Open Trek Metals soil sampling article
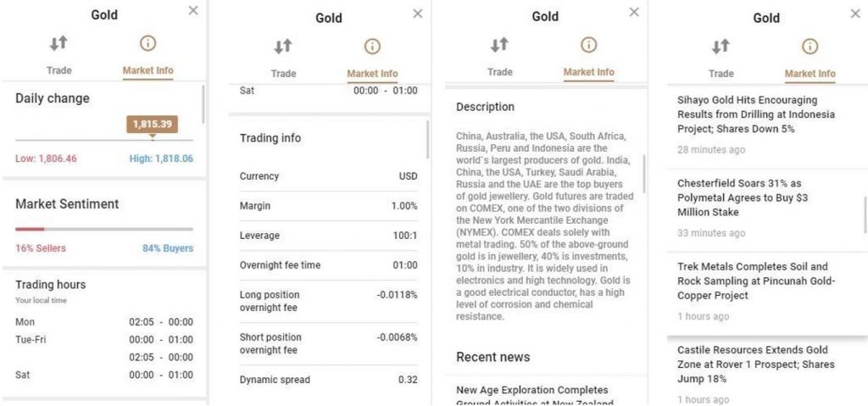This screenshot has width=868, height=406. (x=756, y=281)
